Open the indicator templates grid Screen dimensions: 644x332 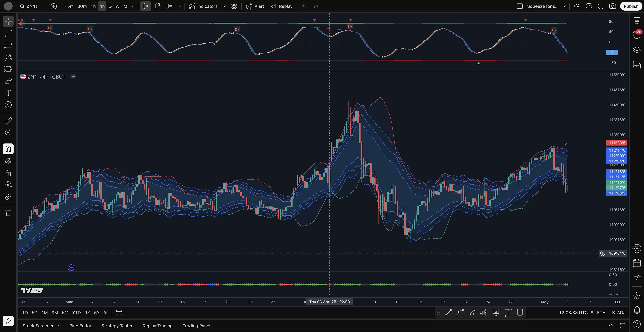234,6
